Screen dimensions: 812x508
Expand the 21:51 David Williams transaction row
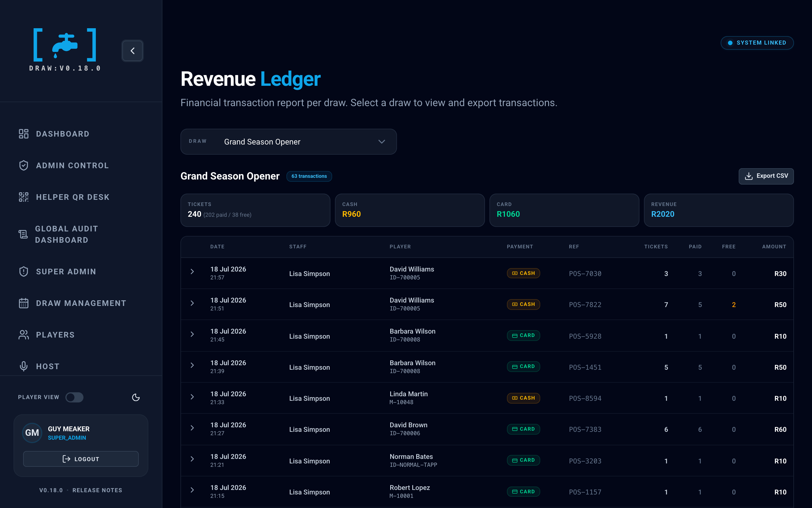[x=192, y=303]
